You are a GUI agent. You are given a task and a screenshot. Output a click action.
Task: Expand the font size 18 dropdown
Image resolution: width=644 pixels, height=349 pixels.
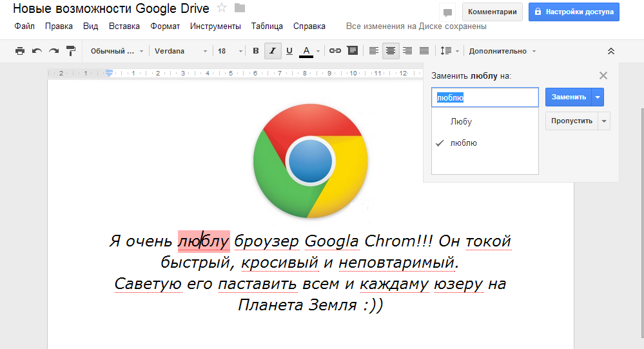click(230, 51)
